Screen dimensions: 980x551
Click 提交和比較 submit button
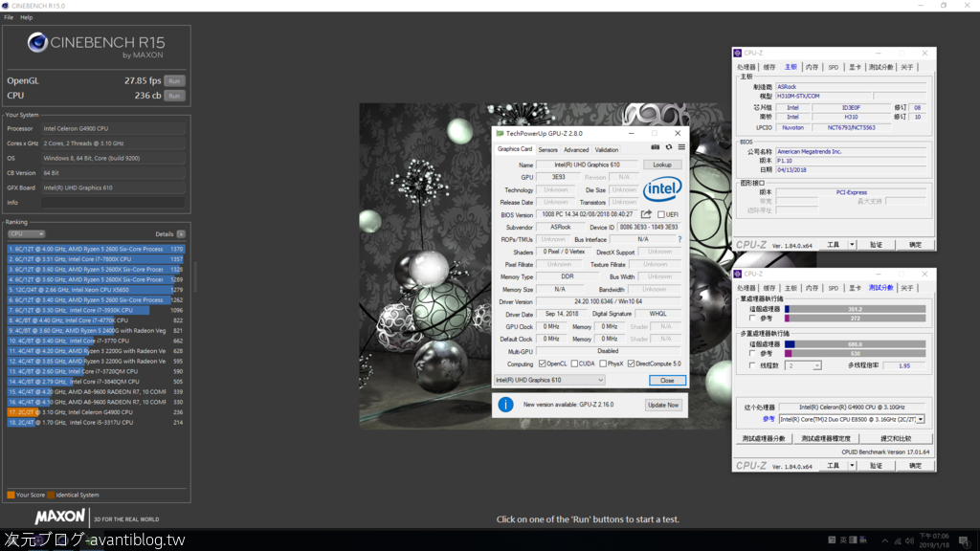(x=895, y=438)
